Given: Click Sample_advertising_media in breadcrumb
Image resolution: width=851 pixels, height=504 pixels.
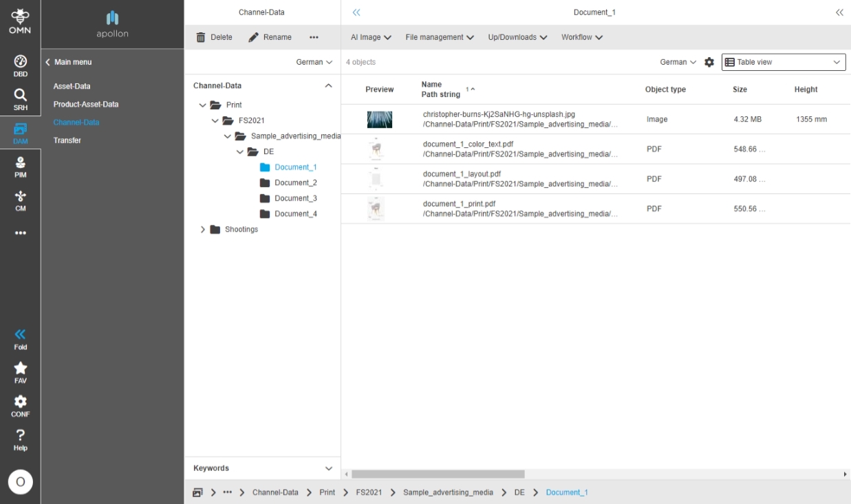Looking at the screenshot, I should (448, 492).
